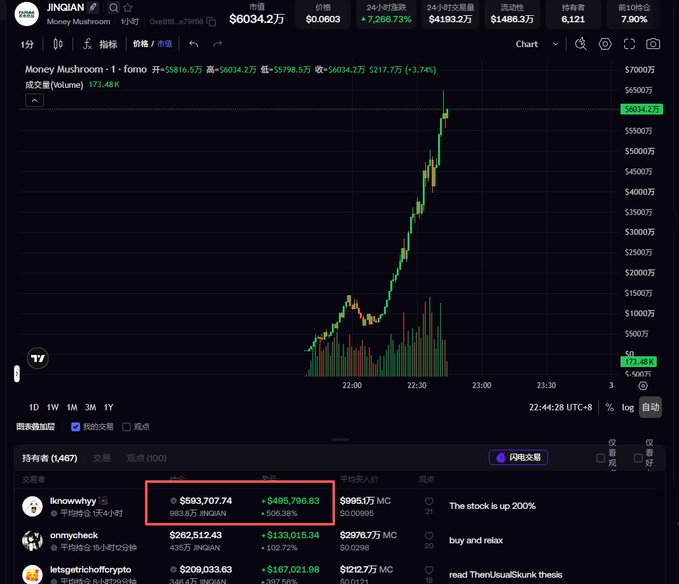Check the 仅看观 filter checkbox
This screenshot has height=584, width=679.
pyautogui.click(x=601, y=458)
